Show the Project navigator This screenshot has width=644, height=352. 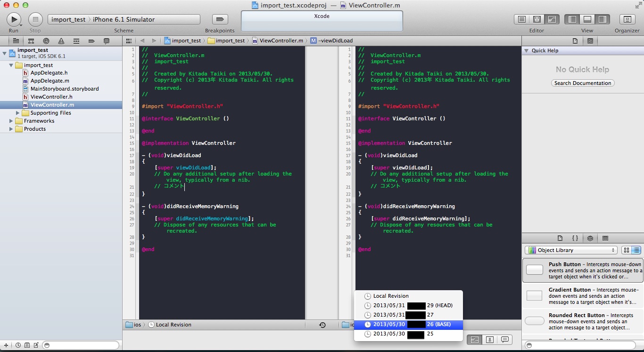tap(16, 41)
